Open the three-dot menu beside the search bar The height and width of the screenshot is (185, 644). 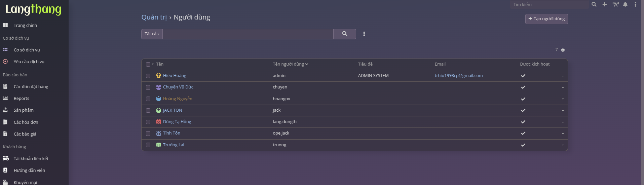pyautogui.click(x=364, y=34)
